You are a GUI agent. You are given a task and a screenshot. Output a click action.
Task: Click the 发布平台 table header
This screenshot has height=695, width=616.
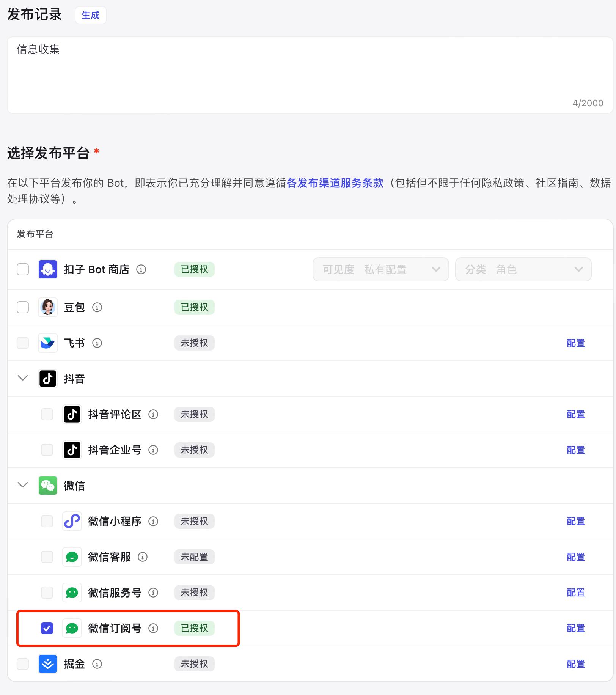(x=35, y=234)
